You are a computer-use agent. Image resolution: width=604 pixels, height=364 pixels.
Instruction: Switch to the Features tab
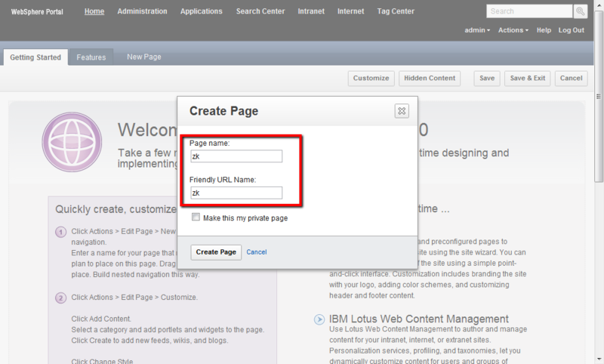click(x=91, y=57)
